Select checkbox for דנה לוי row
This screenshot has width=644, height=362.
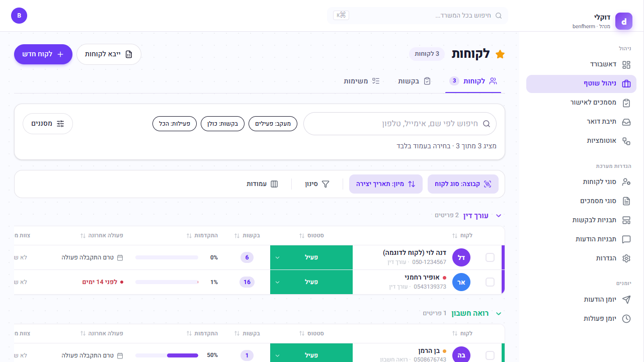(x=490, y=257)
